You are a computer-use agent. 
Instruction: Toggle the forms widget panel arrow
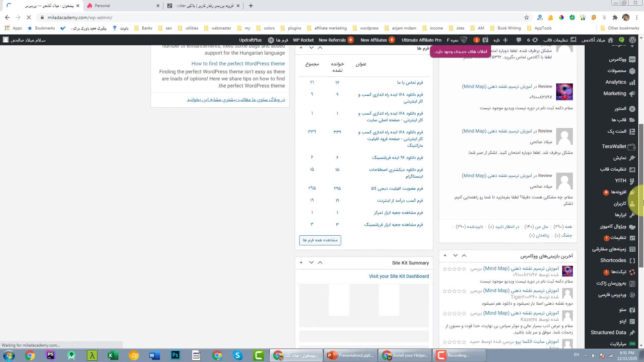pyautogui.click(x=301, y=48)
